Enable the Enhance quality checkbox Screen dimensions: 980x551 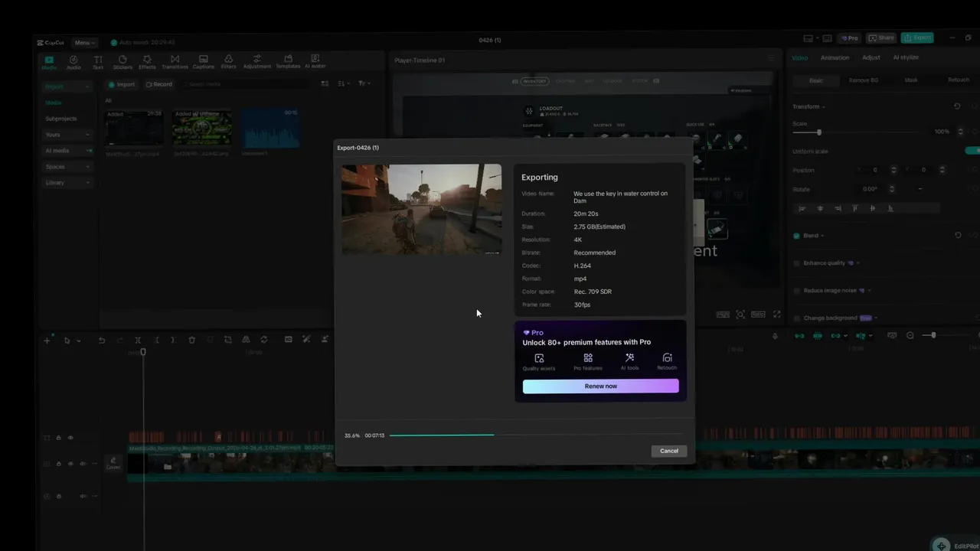click(796, 263)
